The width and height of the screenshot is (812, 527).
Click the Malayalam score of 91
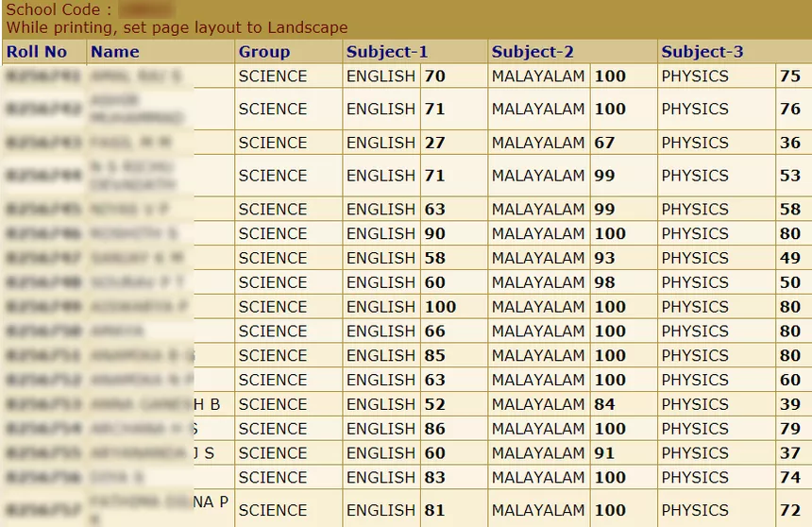tap(604, 453)
